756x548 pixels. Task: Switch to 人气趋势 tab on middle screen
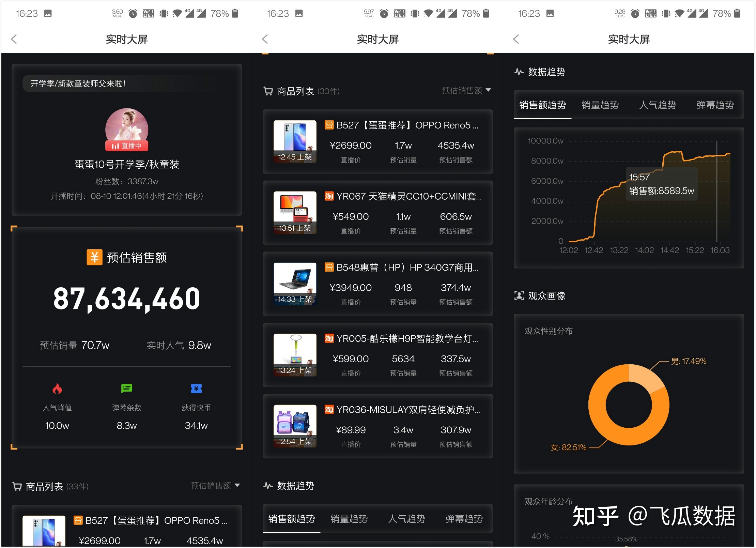pos(407,519)
